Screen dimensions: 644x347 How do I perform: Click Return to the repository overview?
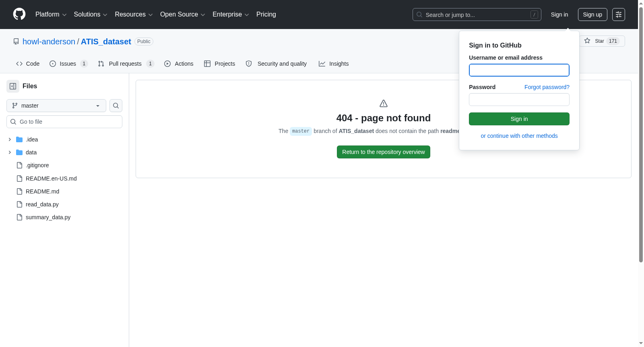click(384, 152)
